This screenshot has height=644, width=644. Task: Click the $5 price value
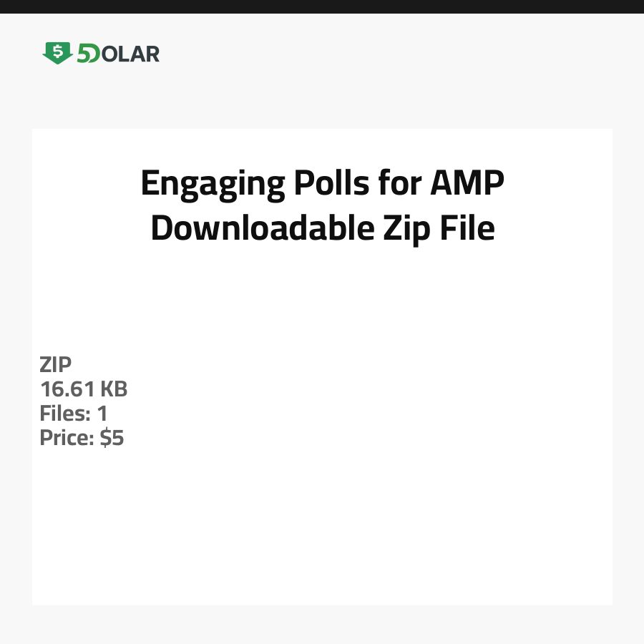(x=112, y=438)
